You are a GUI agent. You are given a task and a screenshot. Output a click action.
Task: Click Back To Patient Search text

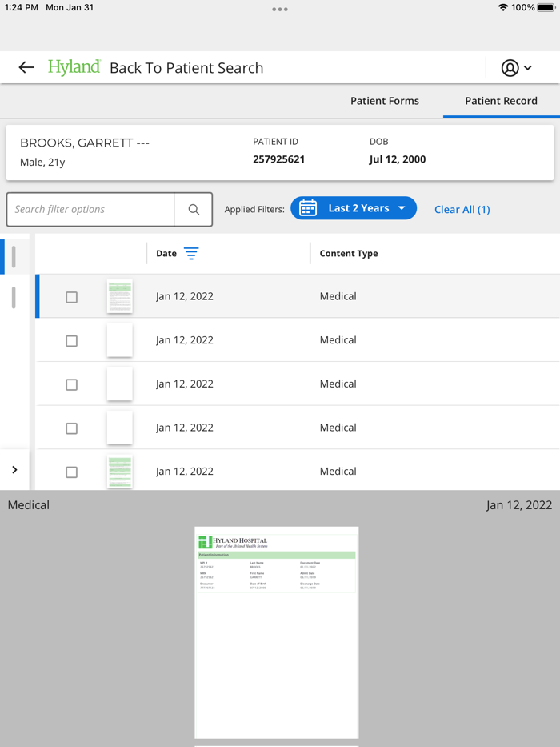pos(186,68)
